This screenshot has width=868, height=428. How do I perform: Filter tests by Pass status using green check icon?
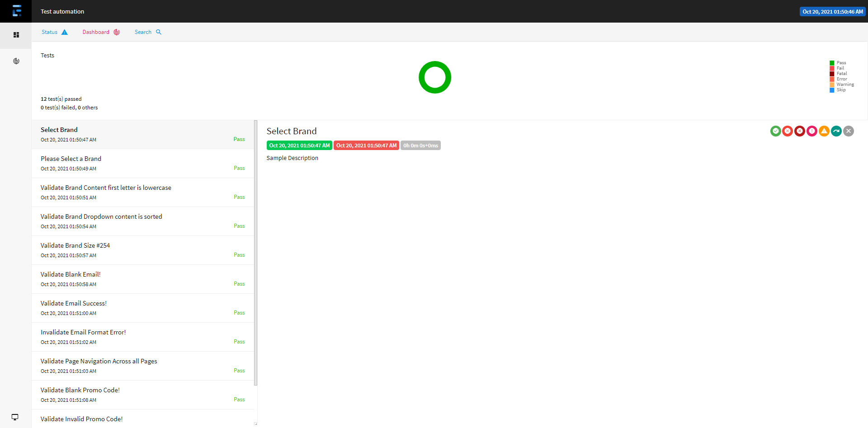(776, 131)
